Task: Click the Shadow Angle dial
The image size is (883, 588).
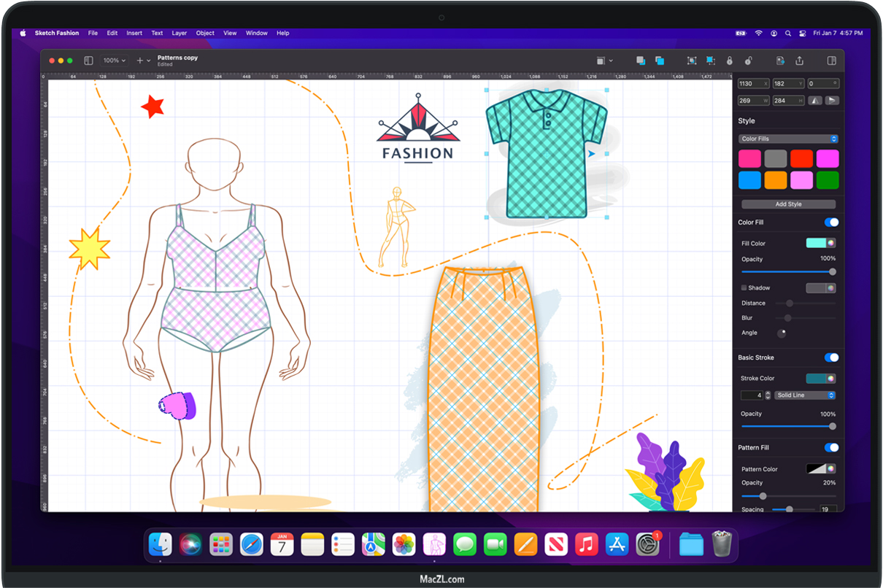Action: [782, 333]
